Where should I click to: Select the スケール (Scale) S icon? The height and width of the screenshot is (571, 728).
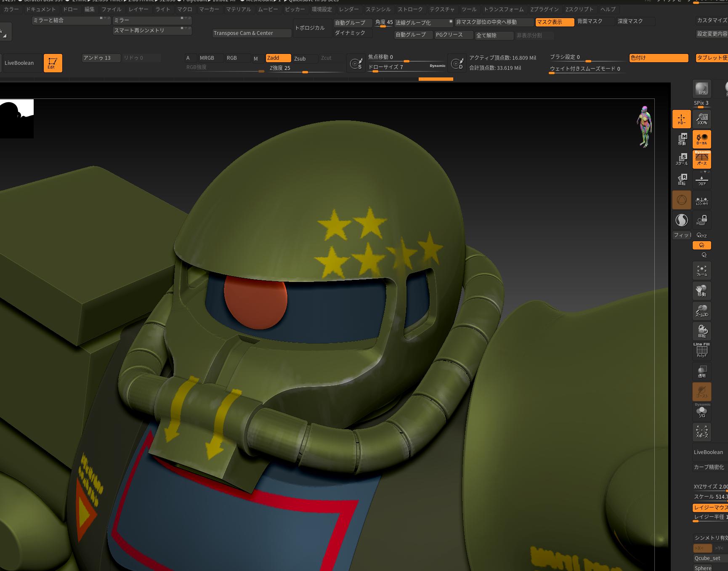click(681, 159)
